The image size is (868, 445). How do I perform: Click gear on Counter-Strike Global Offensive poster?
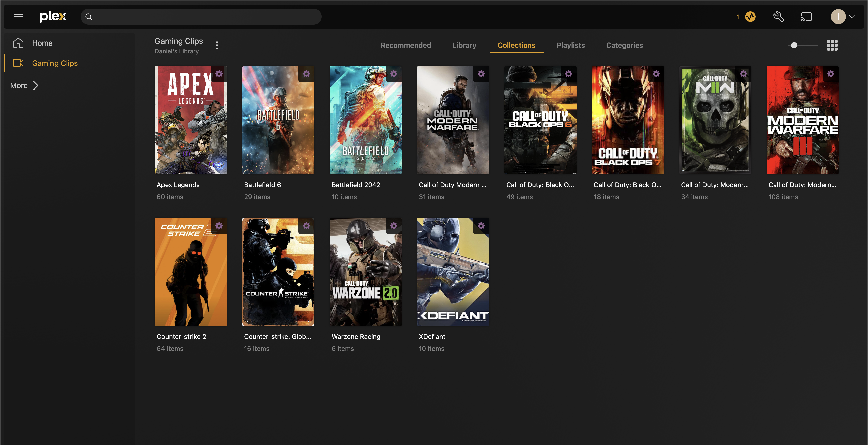coord(306,226)
